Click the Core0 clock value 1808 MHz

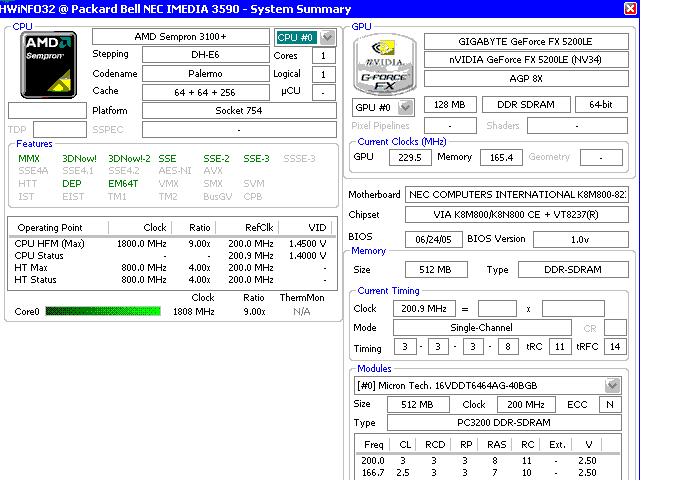[193, 312]
